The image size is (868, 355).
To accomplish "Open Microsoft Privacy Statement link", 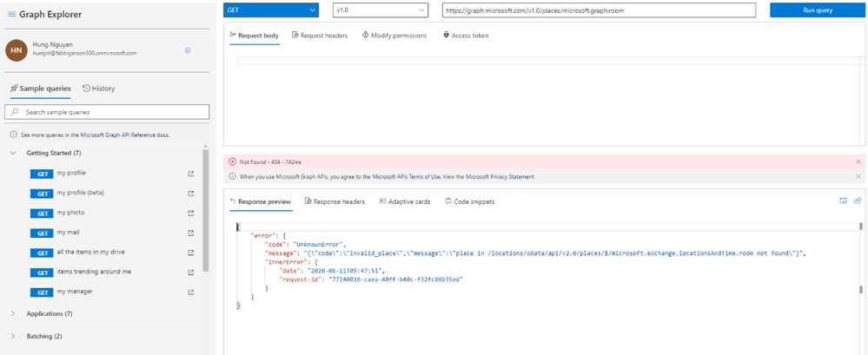I will click(x=500, y=177).
